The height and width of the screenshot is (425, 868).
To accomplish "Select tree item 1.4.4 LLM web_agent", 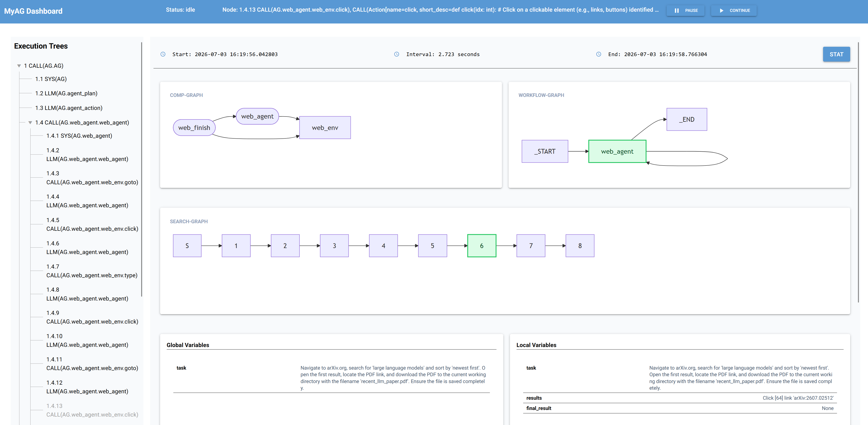I will tap(87, 201).
